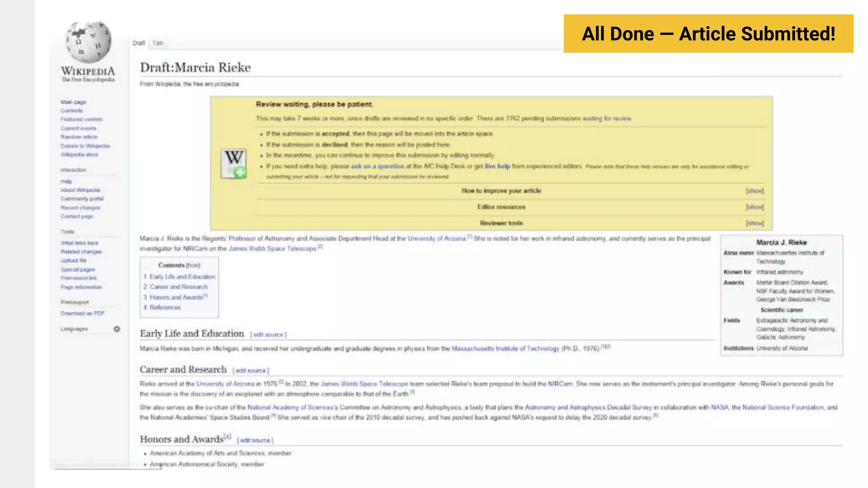
Task: Switch to the Draft tab
Action: (139, 43)
